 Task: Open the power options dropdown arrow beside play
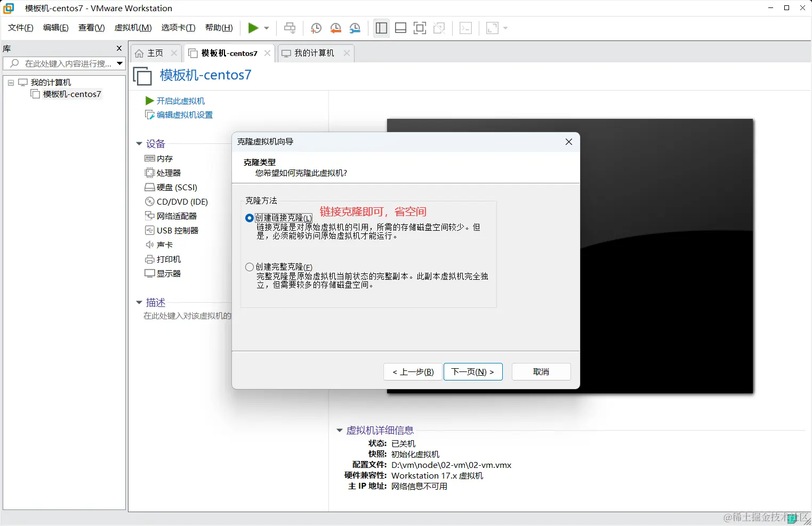[267, 28]
